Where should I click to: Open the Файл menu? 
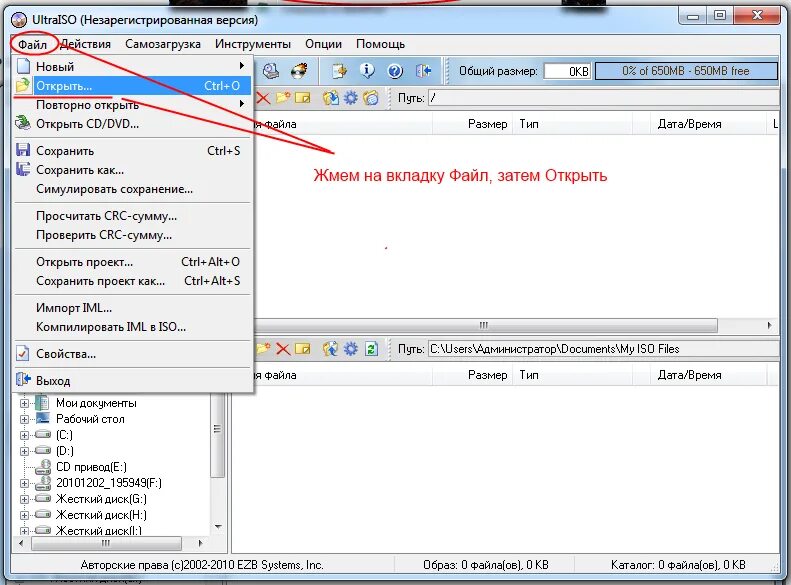pos(32,44)
